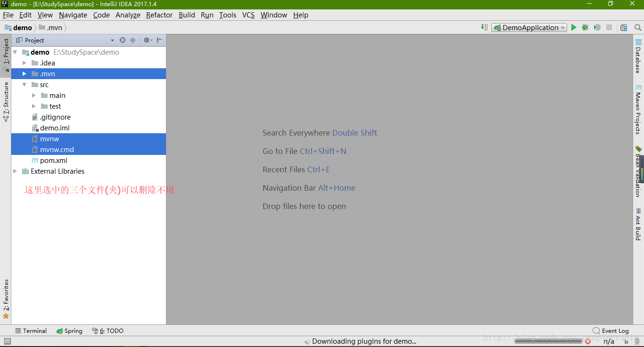Screen dimensions: 644x347
Task: Collapse the demo root tree node
Action: coord(16,52)
